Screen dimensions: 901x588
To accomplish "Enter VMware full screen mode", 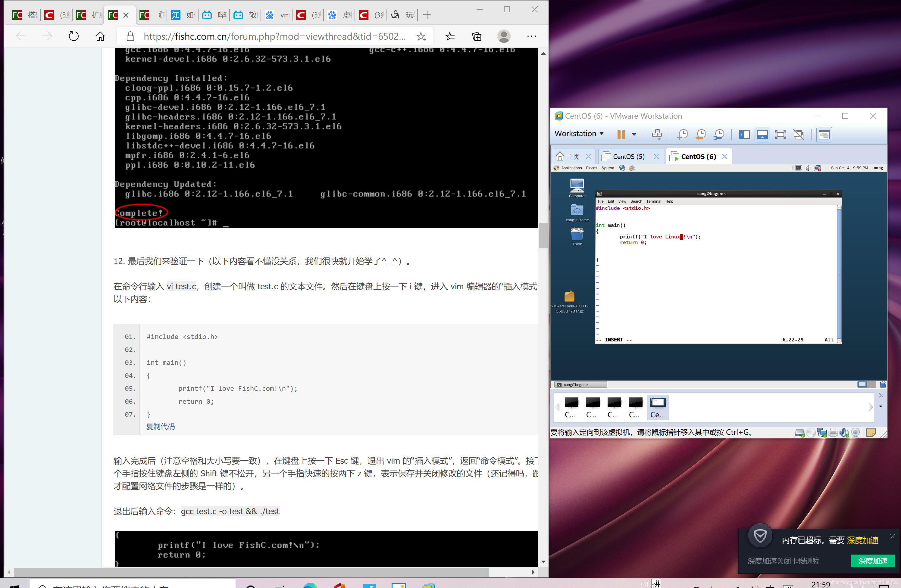I will tap(780, 134).
